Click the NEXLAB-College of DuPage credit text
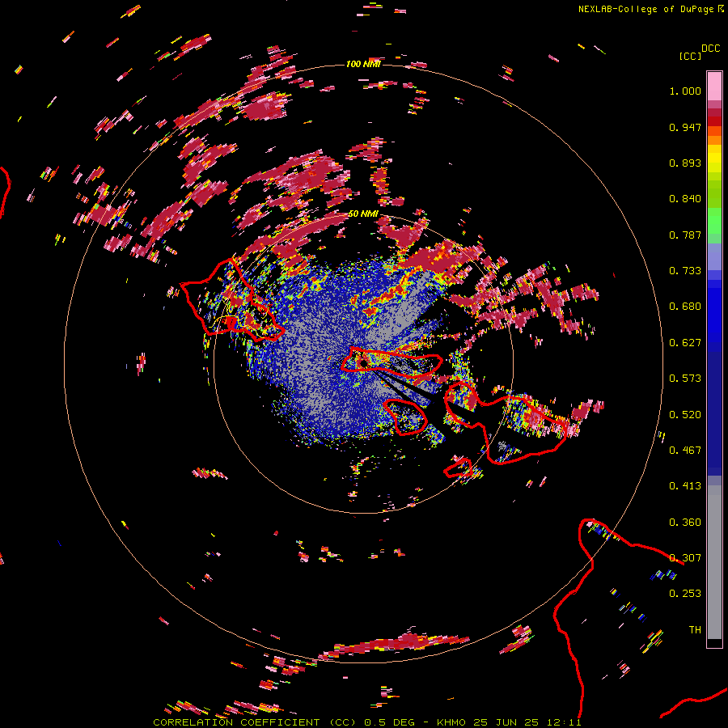 (650, 9)
